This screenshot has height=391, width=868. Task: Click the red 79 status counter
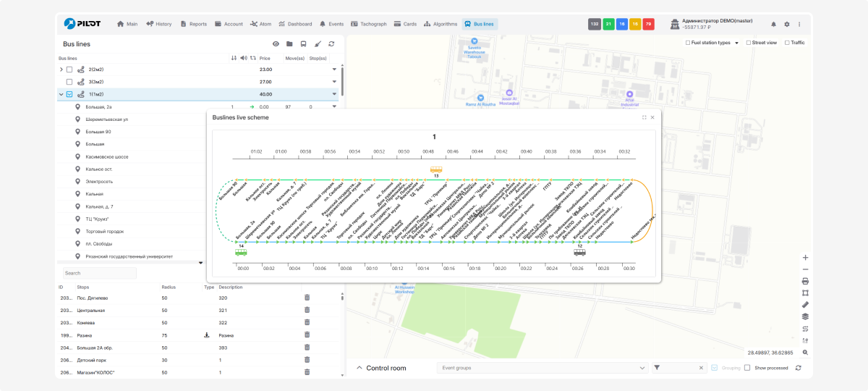[x=648, y=24]
